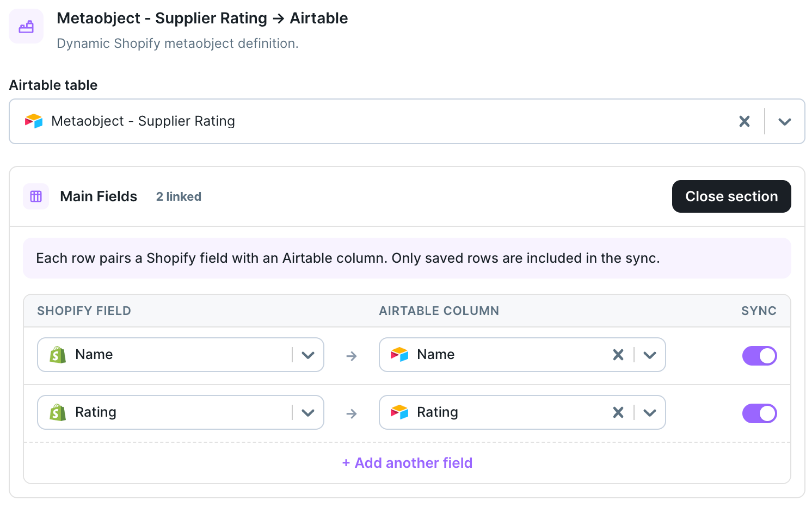This screenshot has width=812, height=507.
Task: Open the Airtable column Name dropdown
Action: coord(522,355)
